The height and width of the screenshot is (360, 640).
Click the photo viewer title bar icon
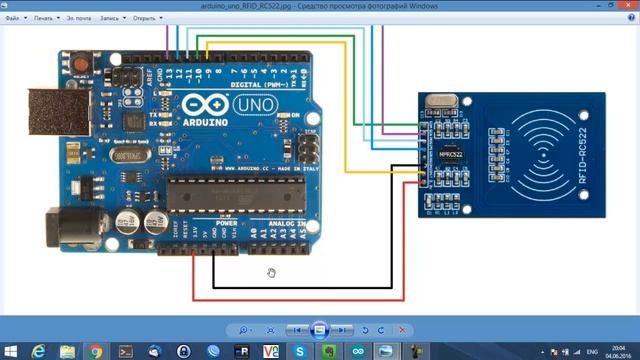(x=4, y=6)
